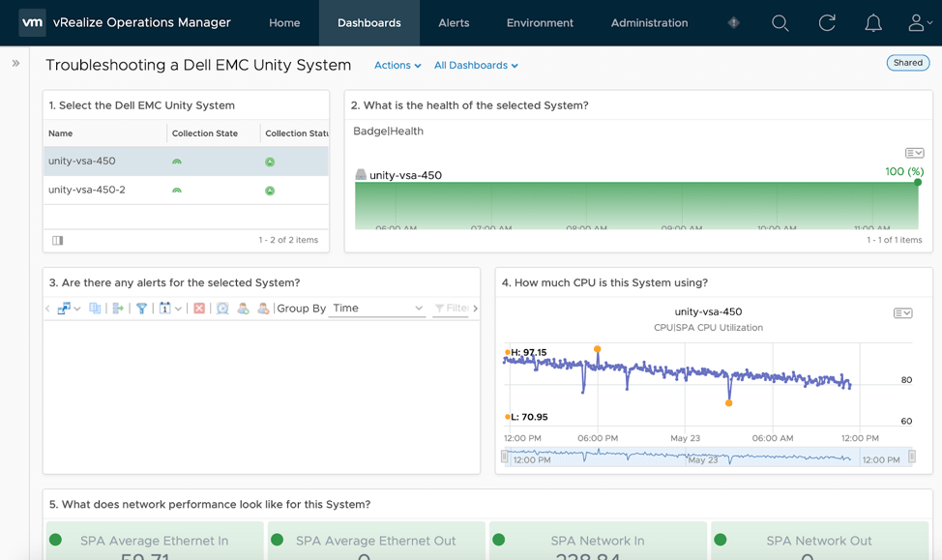Click the copy pages icon in alerts toolbar
Image resolution: width=942 pixels, height=560 pixels.
(x=95, y=309)
